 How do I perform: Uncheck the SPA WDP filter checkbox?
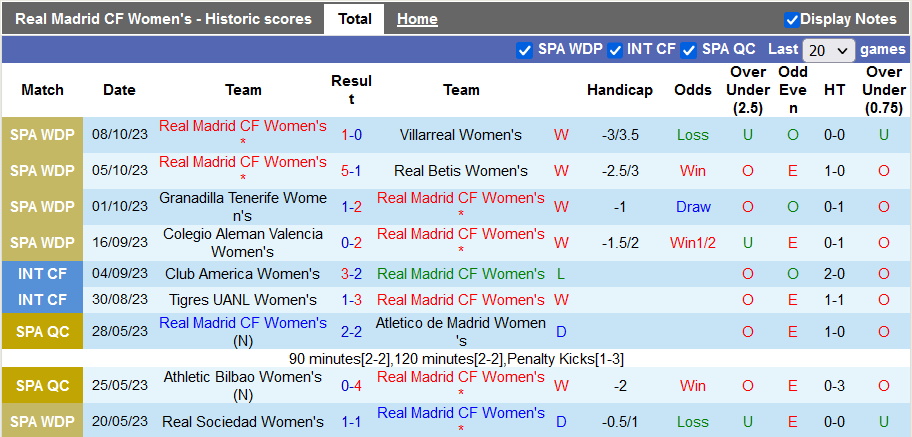(524, 50)
